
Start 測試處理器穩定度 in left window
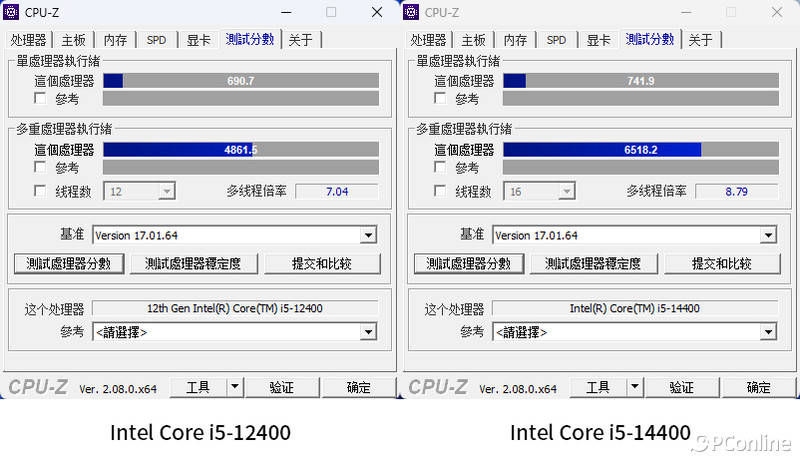(x=193, y=264)
